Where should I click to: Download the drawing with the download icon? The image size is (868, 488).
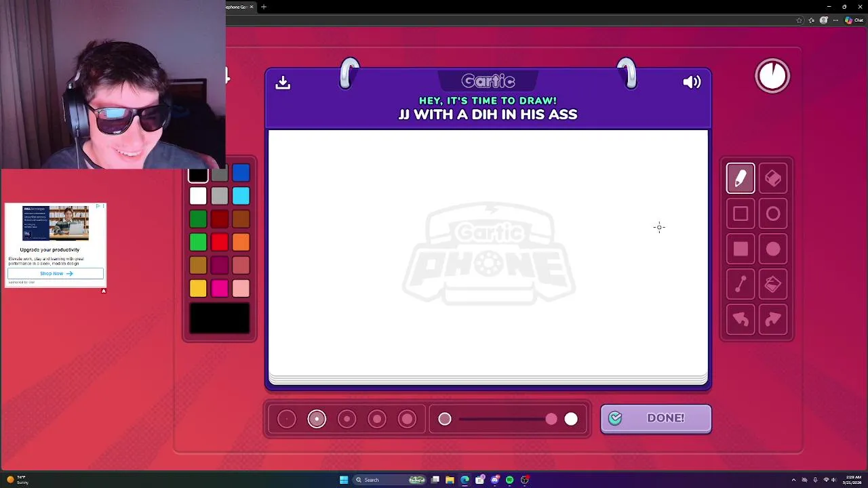coord(283,82)
